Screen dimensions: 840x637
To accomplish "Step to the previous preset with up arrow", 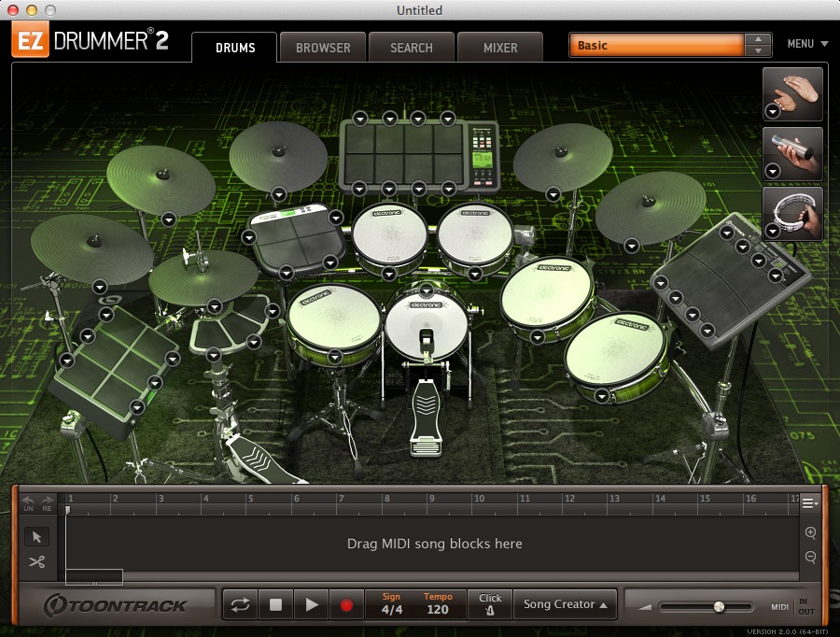I will (x=758, y=39).
